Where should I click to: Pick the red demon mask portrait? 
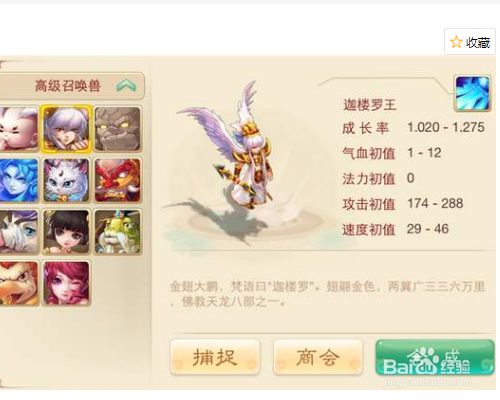pos(117,180)
